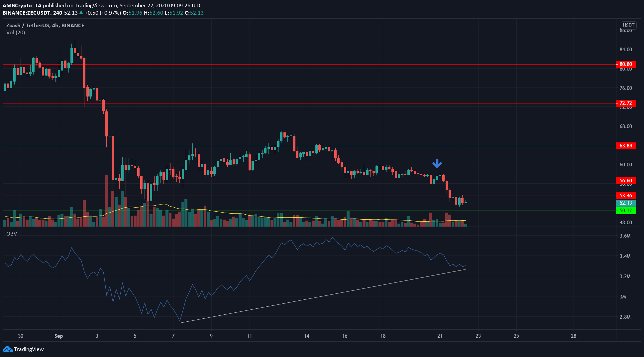Click the 80.80 red price label
This screenshot has height=357, width=644.
click(626, 64)
